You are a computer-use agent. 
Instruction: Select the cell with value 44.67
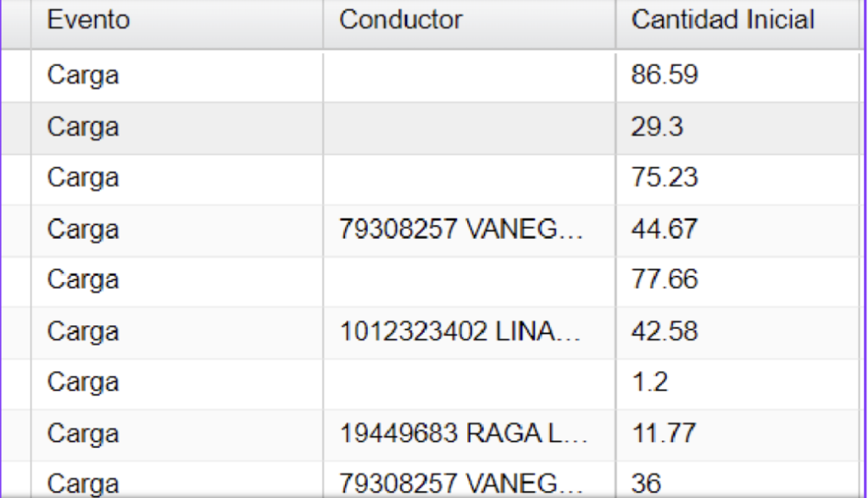(737, 230)
